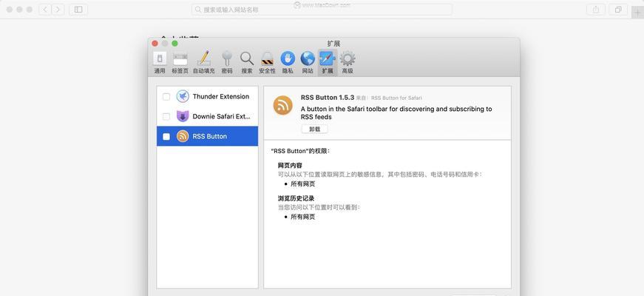Toggle the Safari sidebar button
The image size is (644, 296).
[x=78, y=9]
